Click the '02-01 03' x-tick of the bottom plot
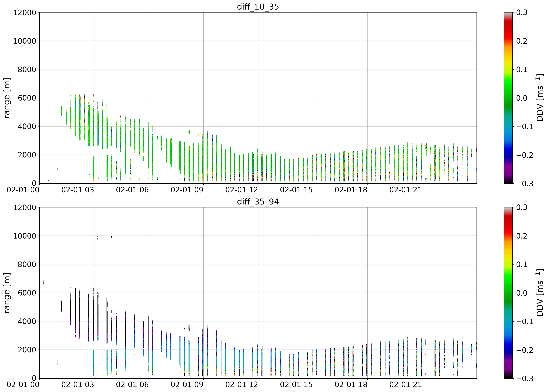 [78, 385]
